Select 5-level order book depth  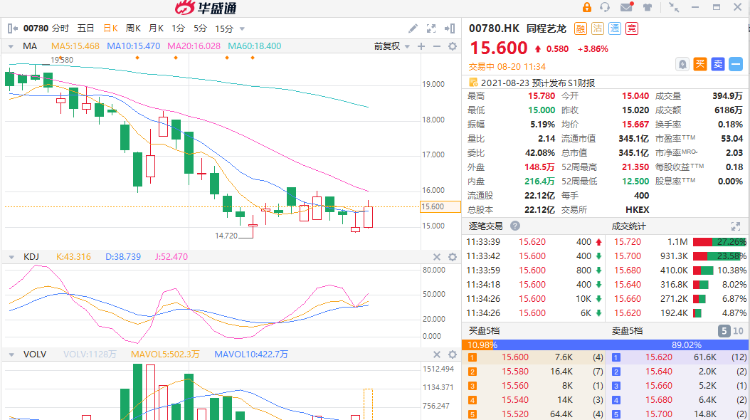coord(724,331)
